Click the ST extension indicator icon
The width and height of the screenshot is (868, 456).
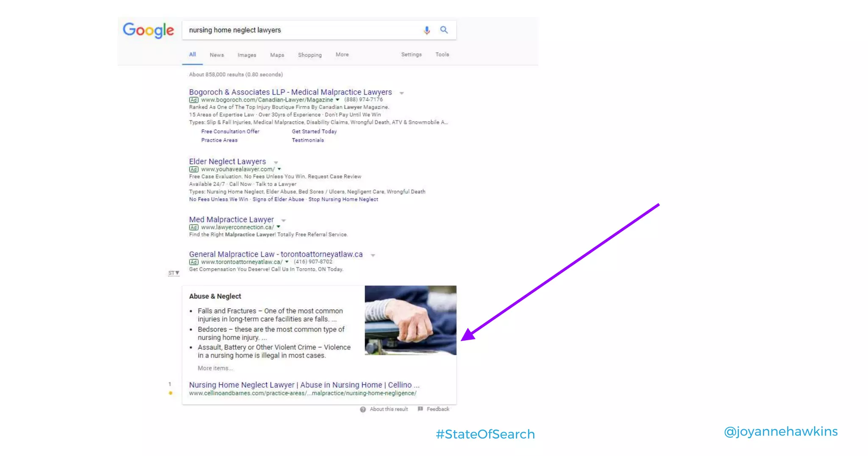(174, 273)
